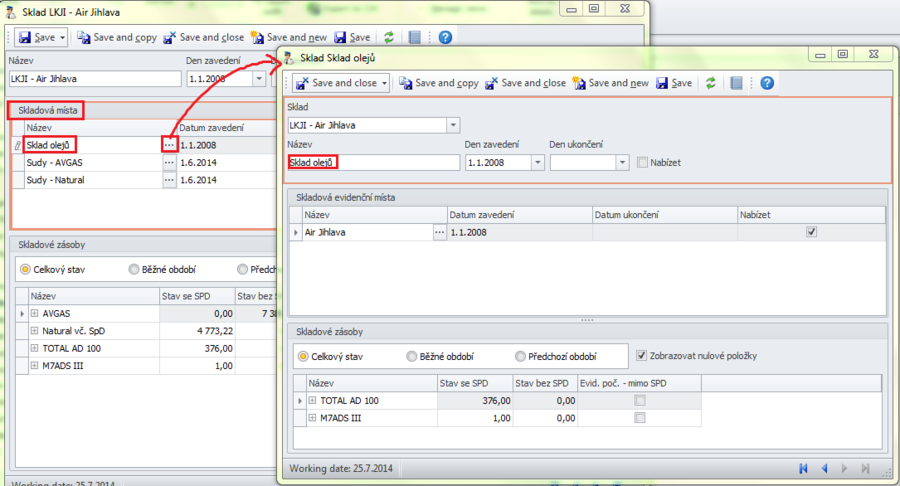Expand the AVGAS tree row
The height and width of the screenshot is (486, 900).
(x=35, y=313)
